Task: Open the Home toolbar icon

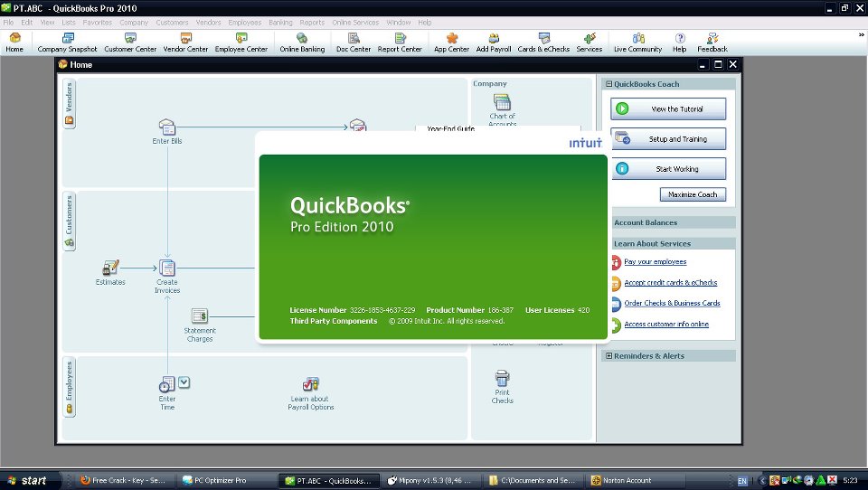Action: coord(14,42)
